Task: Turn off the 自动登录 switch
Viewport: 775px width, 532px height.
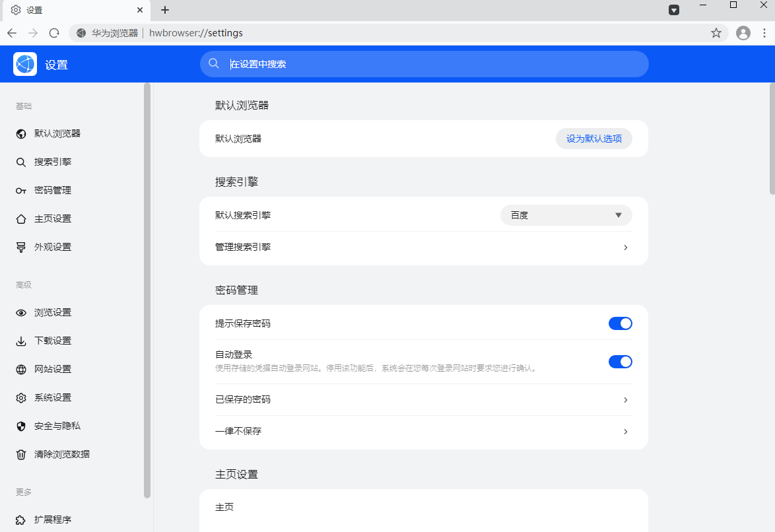Action: pos(620,362)
